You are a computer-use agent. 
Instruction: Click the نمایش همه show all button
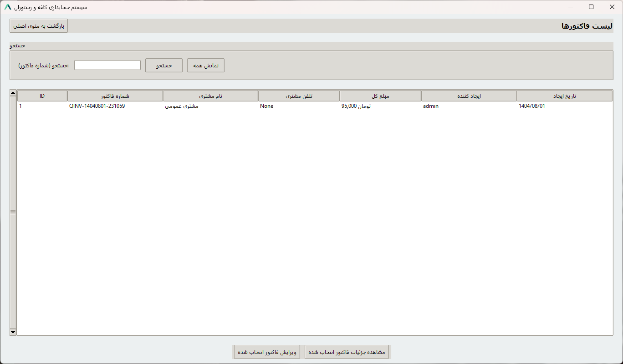click(205, 65)
